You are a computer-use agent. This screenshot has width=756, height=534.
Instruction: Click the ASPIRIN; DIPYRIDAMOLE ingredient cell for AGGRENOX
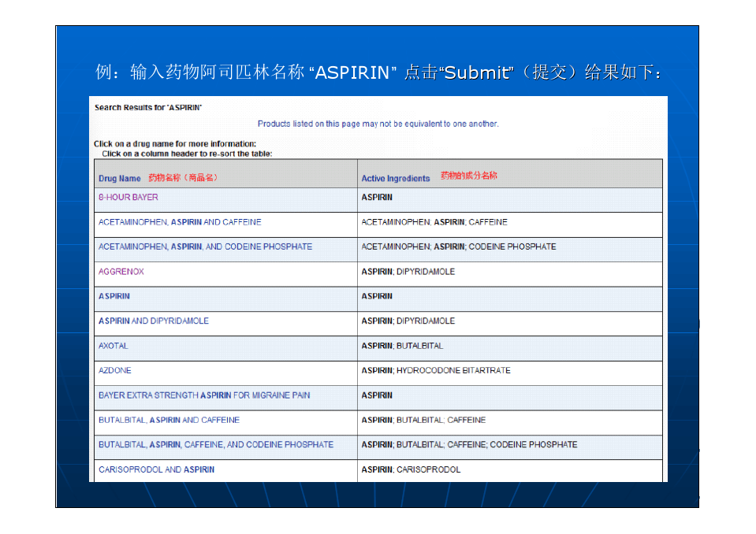pos(408,272)
